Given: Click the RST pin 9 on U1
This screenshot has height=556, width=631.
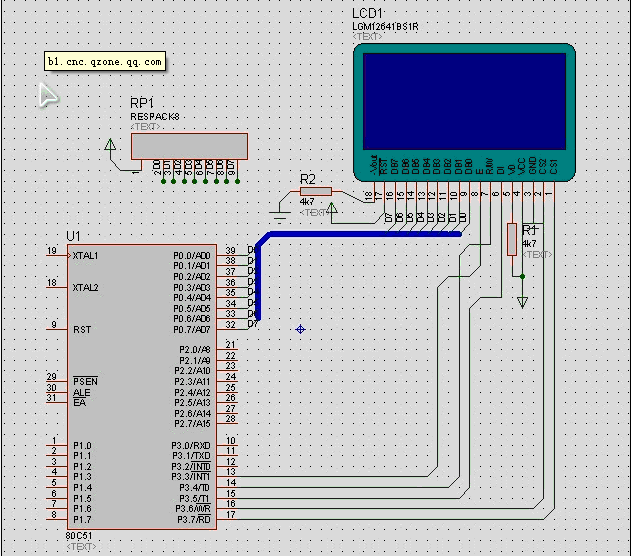Looking at the screenshot, I should pyautogui.click(x=80, y=329).
